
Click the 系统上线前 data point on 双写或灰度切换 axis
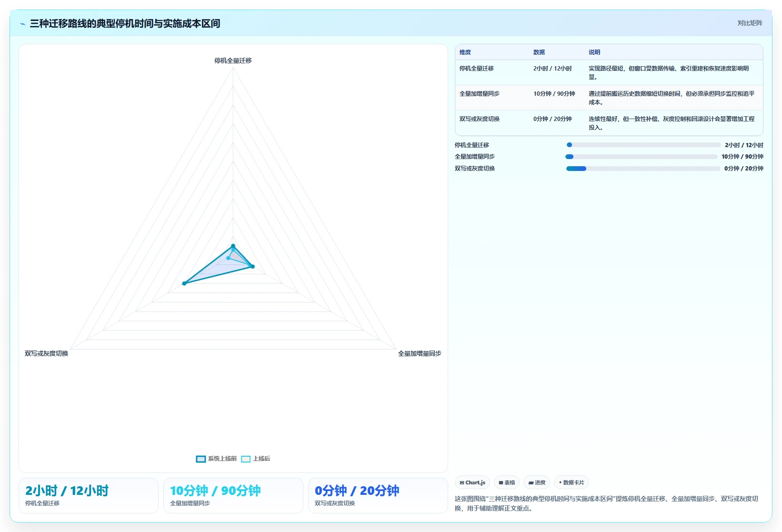184,283
